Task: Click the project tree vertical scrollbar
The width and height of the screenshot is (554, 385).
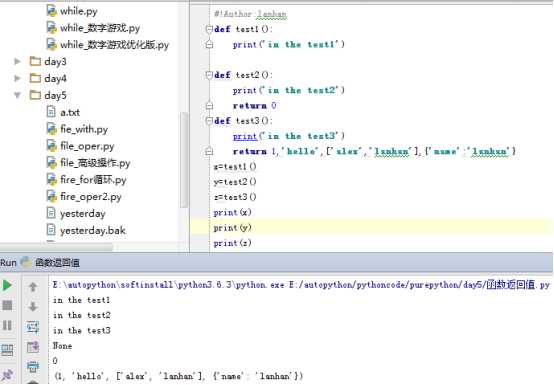Action: coord(184,160)
